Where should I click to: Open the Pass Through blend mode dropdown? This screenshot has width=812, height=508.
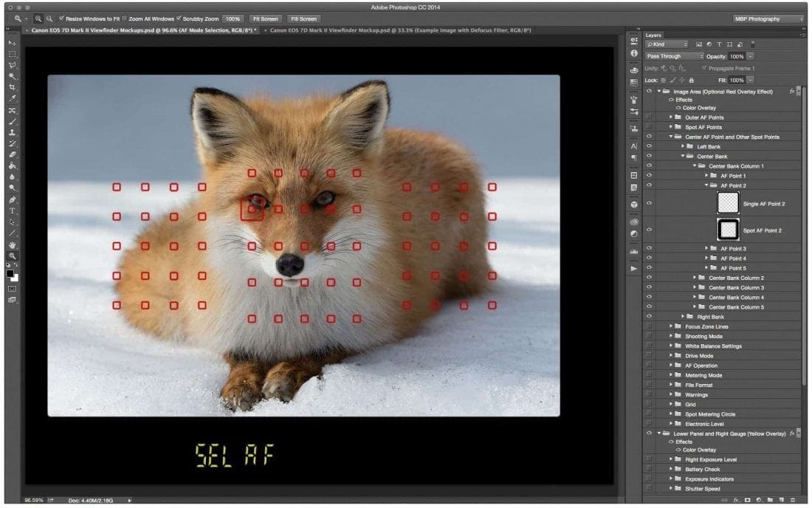674,56
